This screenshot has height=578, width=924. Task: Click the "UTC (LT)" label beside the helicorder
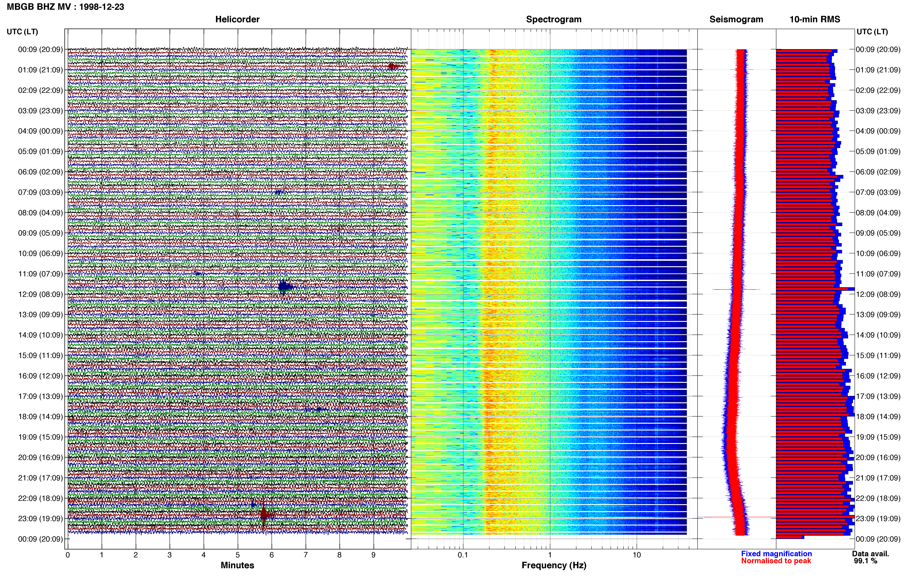tap(22, 32)
